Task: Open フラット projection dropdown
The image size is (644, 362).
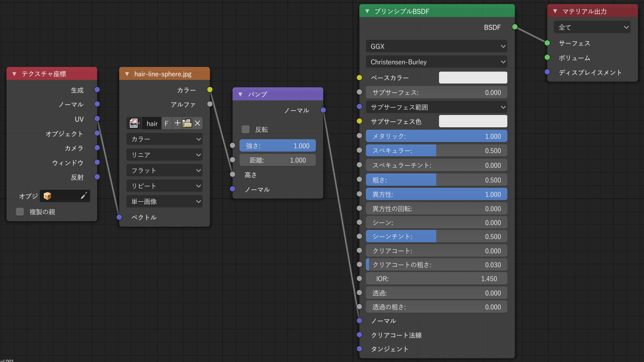Action: click(164, 170)
